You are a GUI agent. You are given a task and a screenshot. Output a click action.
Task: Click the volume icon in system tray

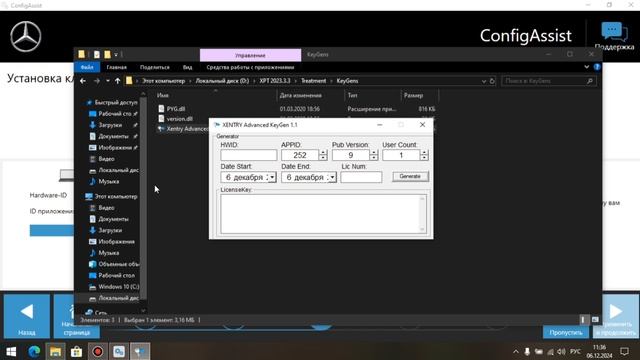[562, 351]
